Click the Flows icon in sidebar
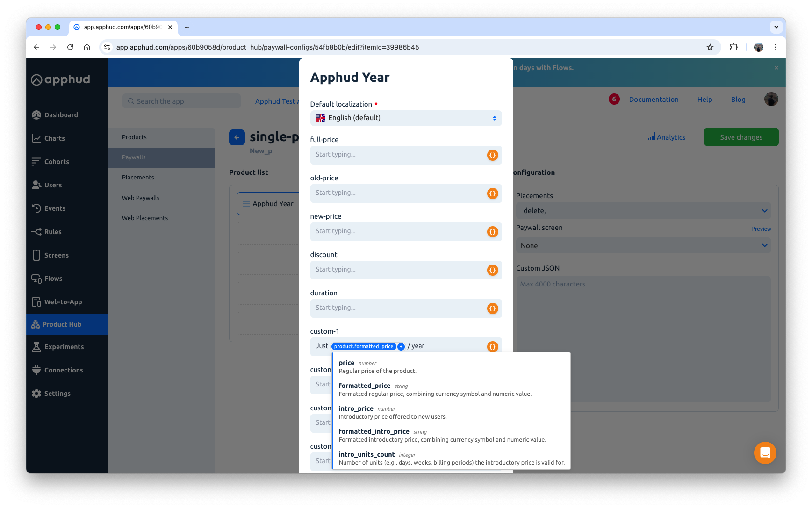 tap(36, 279)
